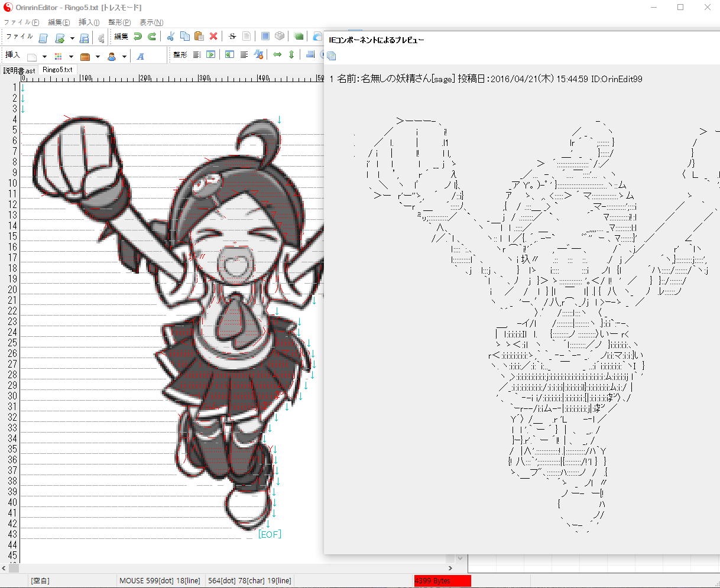This screenshot has width=720, height=588.
Task: Click the blue letter A text icon
Action: click(141, 56)
